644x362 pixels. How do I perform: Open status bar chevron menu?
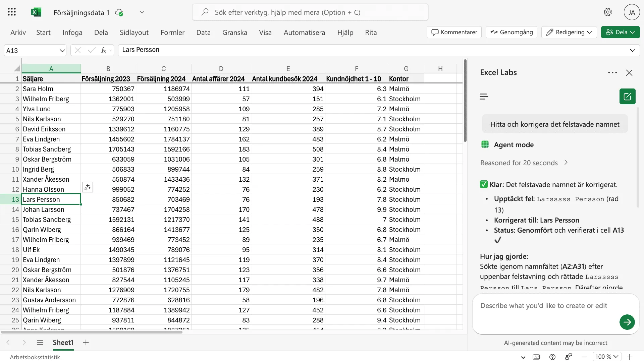(x=523, y=357)
